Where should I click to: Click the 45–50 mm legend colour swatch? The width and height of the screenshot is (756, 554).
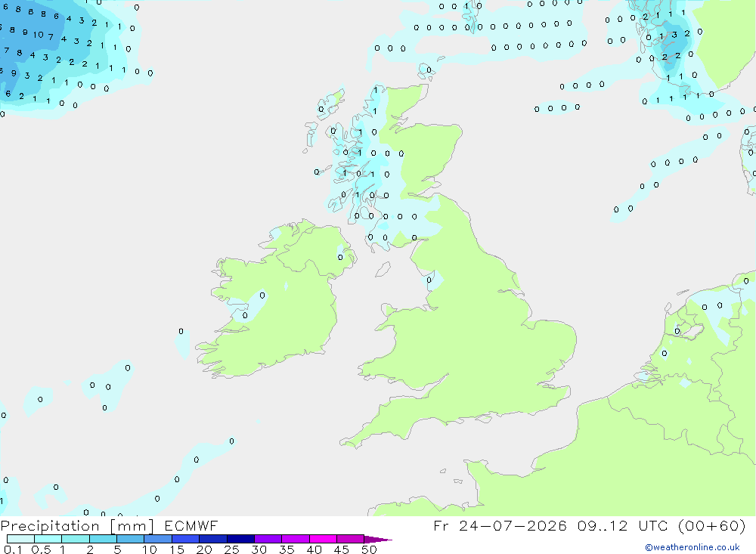350,539
